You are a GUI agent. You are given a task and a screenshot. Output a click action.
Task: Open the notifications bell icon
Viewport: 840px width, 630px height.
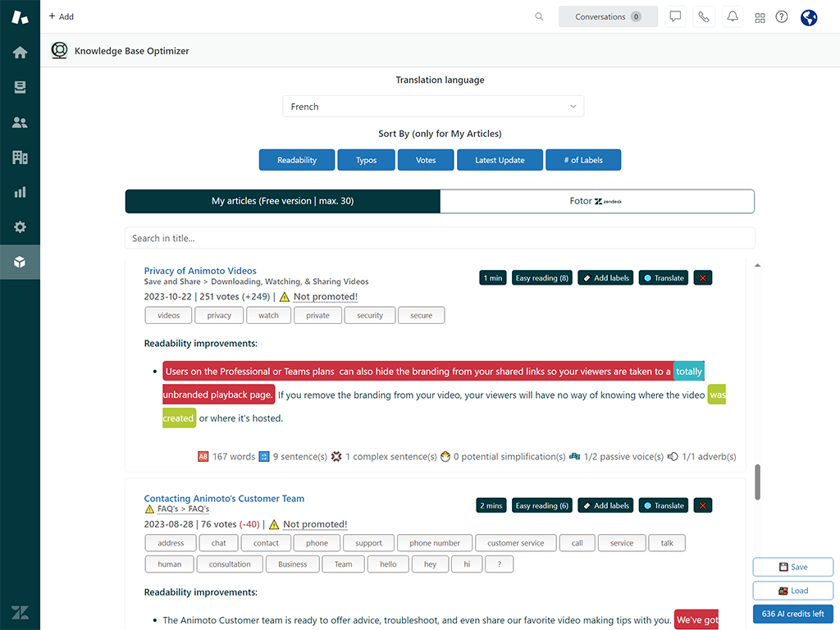pos(732,16)
